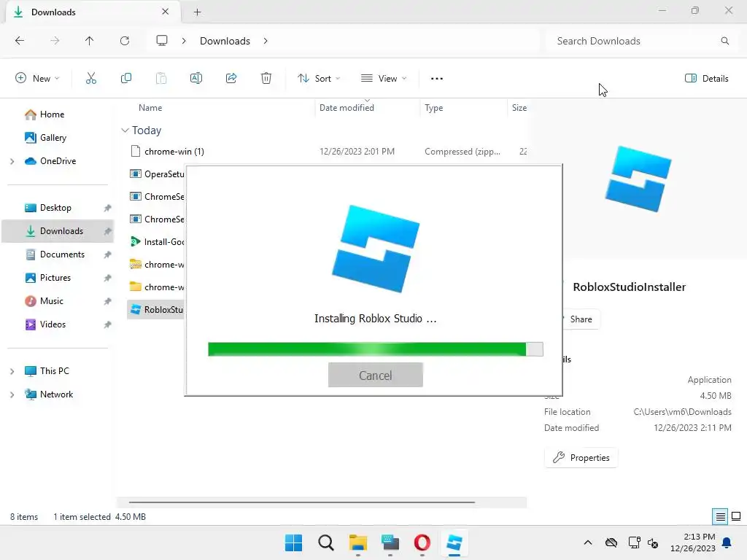
Task: Collapse the Today group
Action: [125, 131]
